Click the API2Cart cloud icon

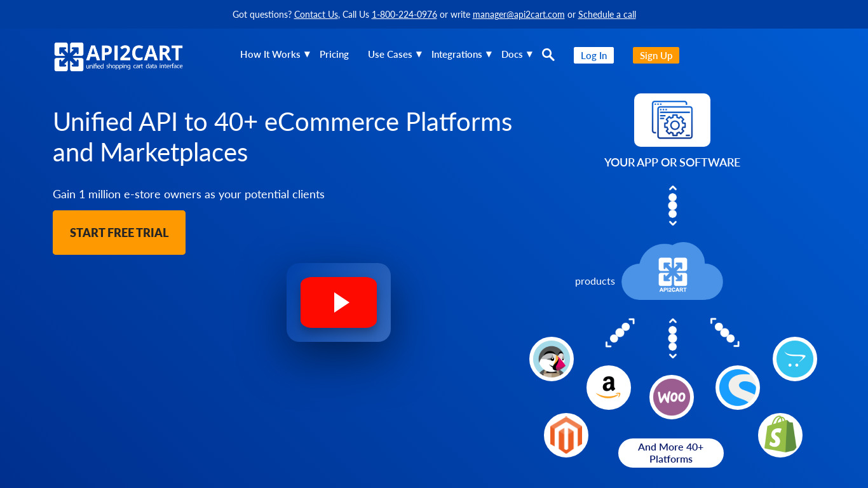tap(672, 271)
